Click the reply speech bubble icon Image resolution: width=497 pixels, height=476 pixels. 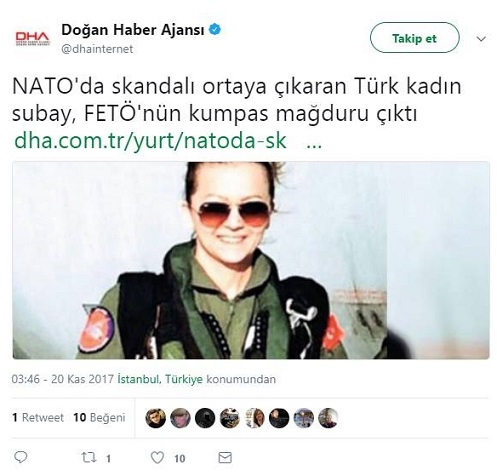pyautogui.click(x=21, y=457)
